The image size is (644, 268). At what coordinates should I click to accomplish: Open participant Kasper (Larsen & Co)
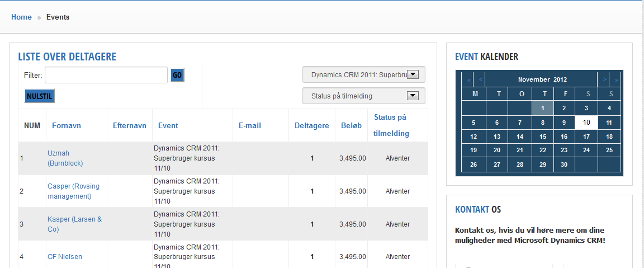coord(75,224)
